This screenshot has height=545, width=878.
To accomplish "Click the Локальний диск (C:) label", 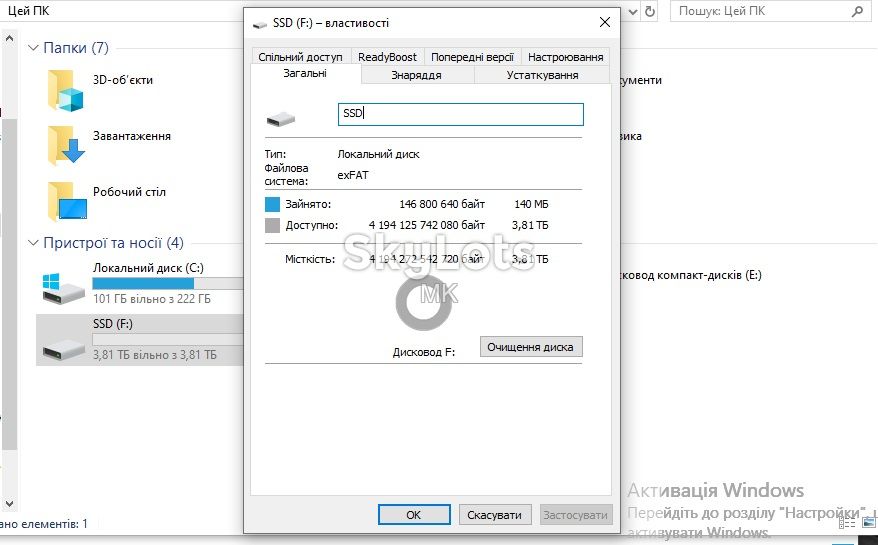I will (x=148, y=268).
